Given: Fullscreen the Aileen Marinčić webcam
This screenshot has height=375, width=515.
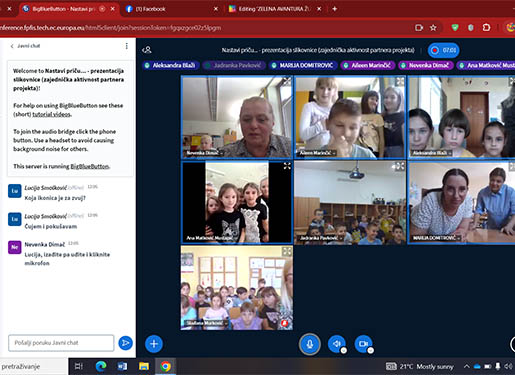Looking at the screenshot, I should click(400, 81).
